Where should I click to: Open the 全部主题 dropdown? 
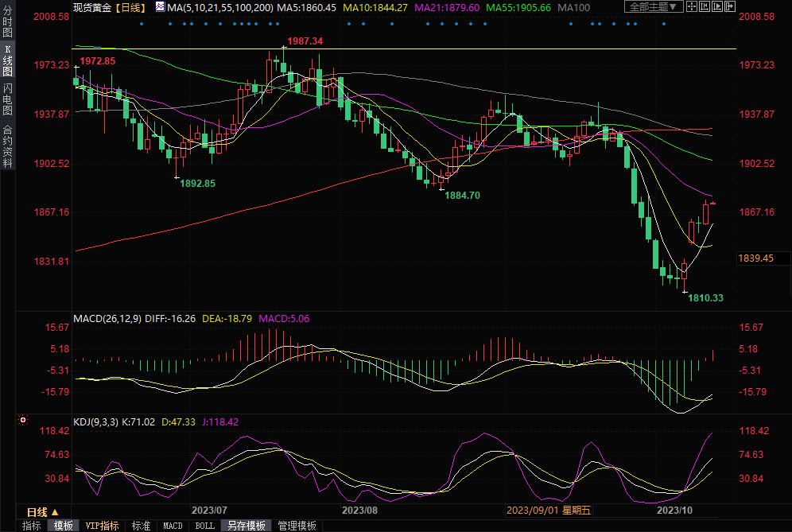[x=654, y=6]
